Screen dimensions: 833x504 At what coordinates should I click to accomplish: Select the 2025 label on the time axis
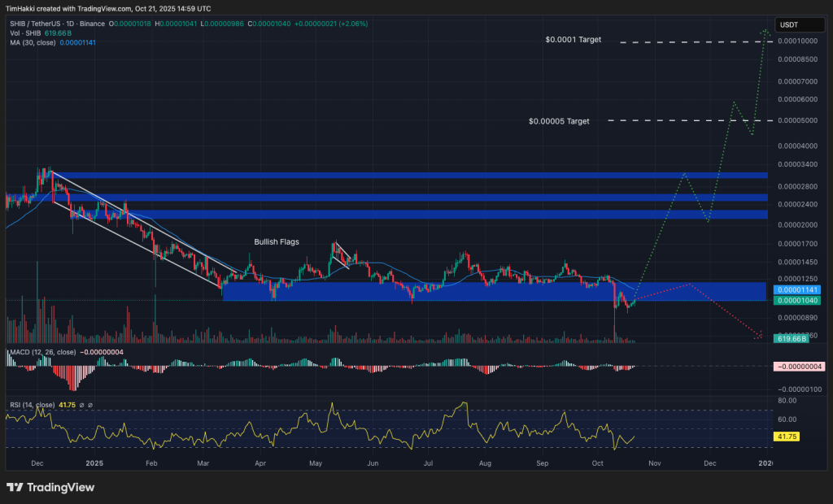tap(94, 463)
